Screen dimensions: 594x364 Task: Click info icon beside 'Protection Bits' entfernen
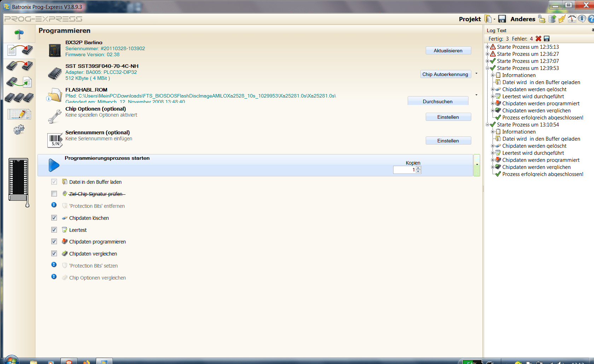pyautogui.click(x=54, y=205)
